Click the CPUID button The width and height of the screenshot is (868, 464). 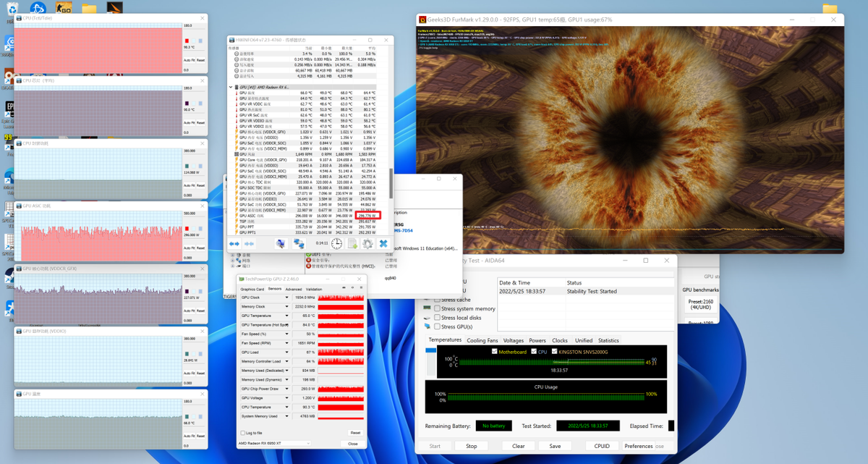tap(600, 446)
